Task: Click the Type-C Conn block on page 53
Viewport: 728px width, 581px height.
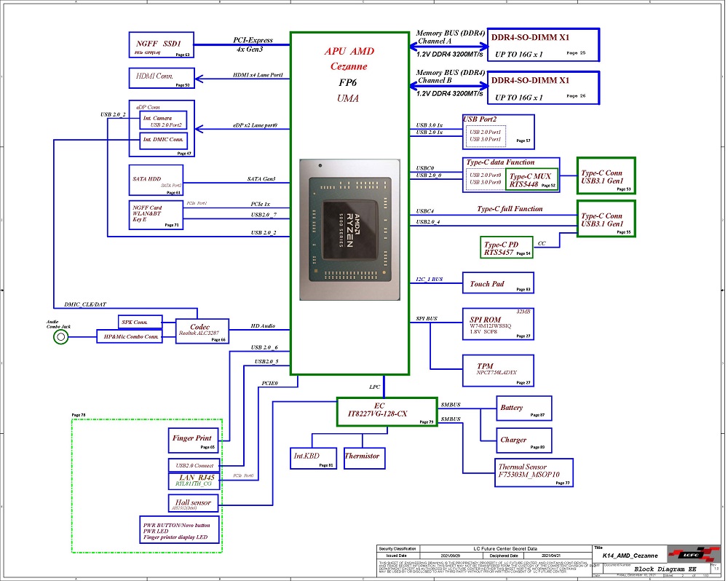Action: click(606, 175)
